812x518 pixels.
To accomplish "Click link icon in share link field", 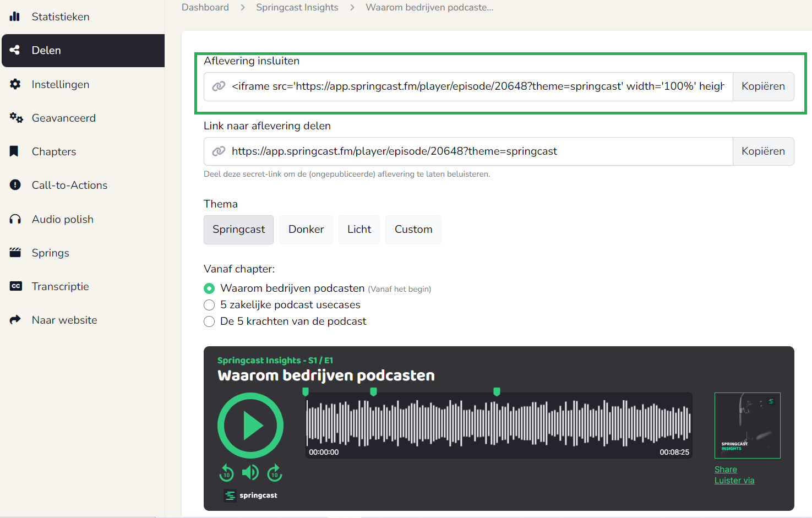I will pyautogui.click(x=219, y=151).
